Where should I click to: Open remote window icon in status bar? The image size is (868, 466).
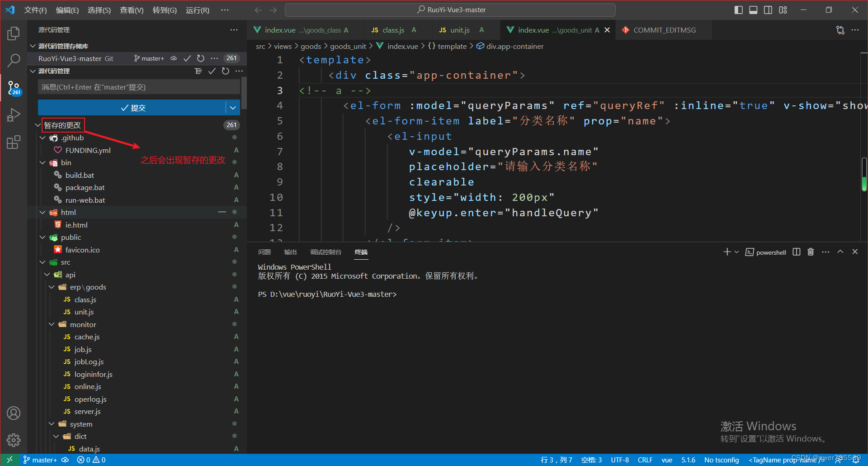(x=9, y=460)
